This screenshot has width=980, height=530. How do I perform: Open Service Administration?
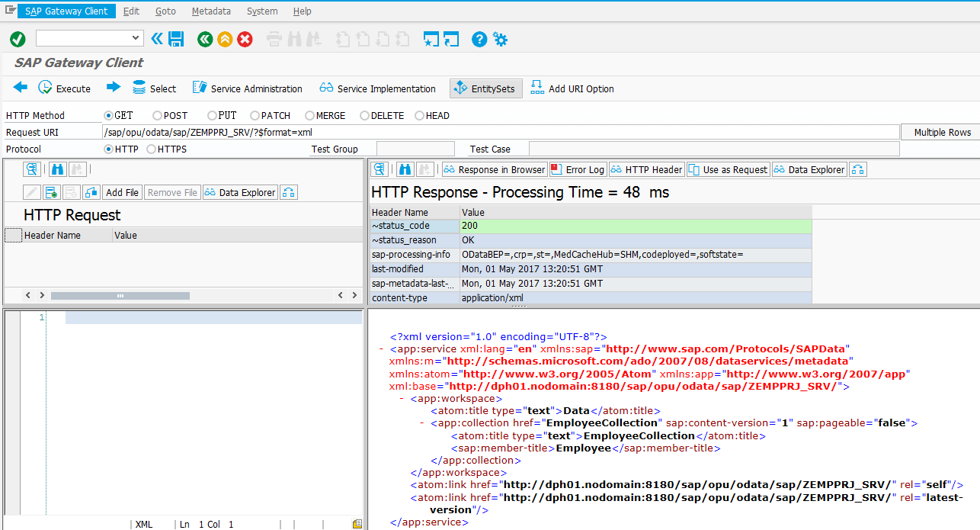click(248, 88)
